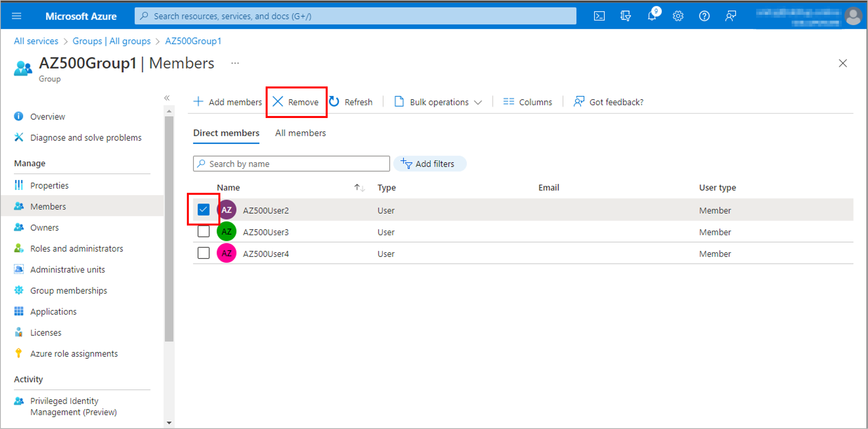Click the AZ500User2 purple avatar

[x=226, y=210]
